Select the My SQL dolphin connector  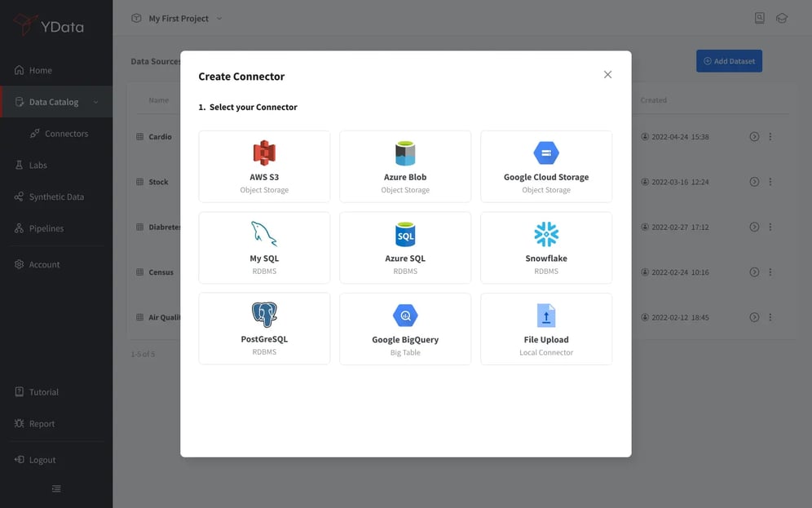coord(264,248)
